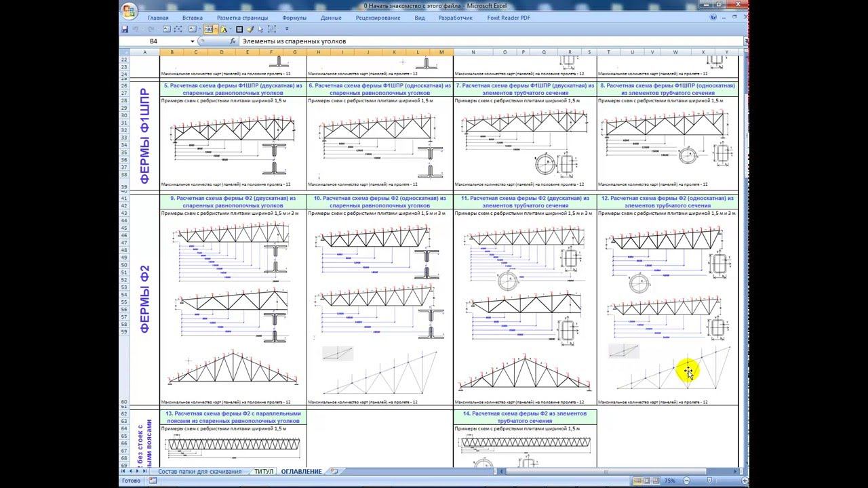Click the macro record icon in status bar

click(153, 481)
